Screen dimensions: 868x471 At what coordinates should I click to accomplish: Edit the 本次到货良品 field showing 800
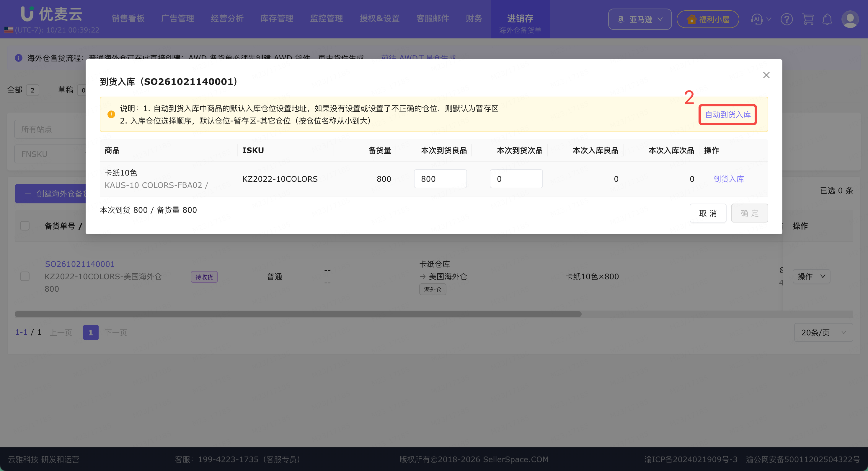[440, 179]
